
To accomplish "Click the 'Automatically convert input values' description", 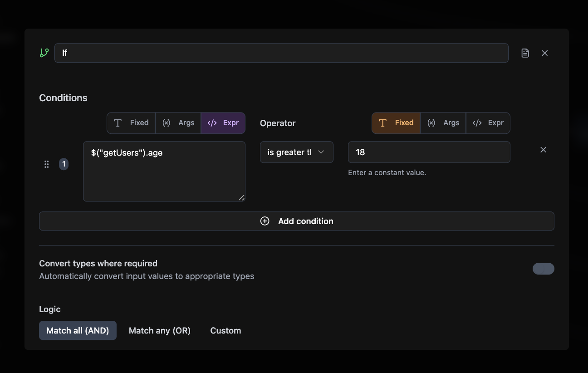I will [x=147, y=276].
